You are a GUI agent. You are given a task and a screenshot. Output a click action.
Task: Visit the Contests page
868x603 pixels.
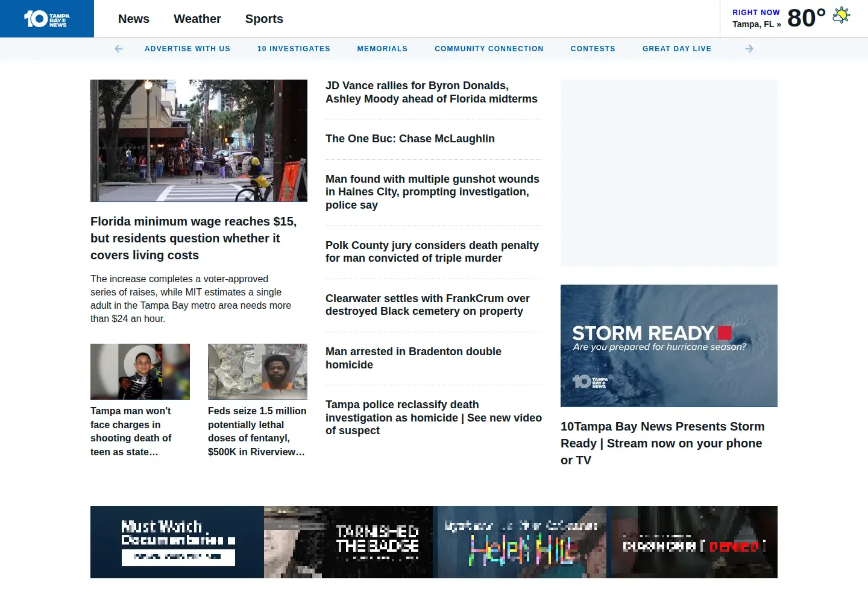[x=593, y=49]
